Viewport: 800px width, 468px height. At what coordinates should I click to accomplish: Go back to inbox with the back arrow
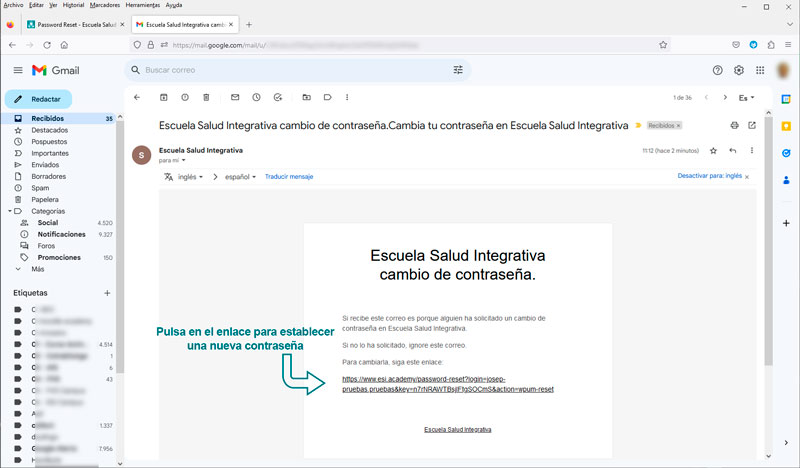pos(137,97)
